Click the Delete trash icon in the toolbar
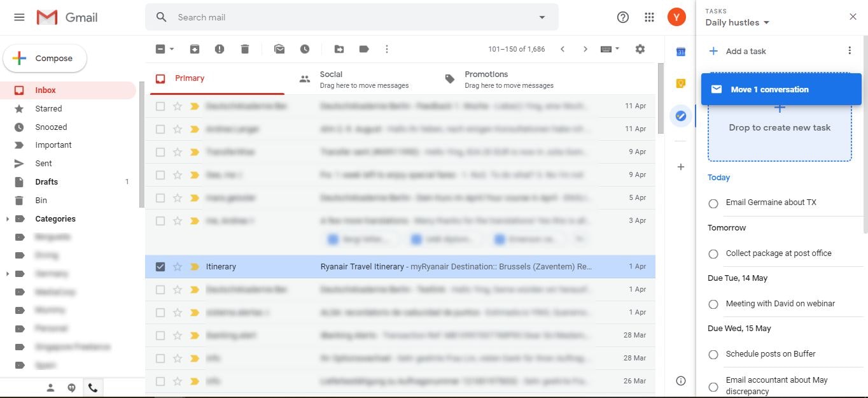The height and width of the screenshot is (398, 868). tap(245, 49)
